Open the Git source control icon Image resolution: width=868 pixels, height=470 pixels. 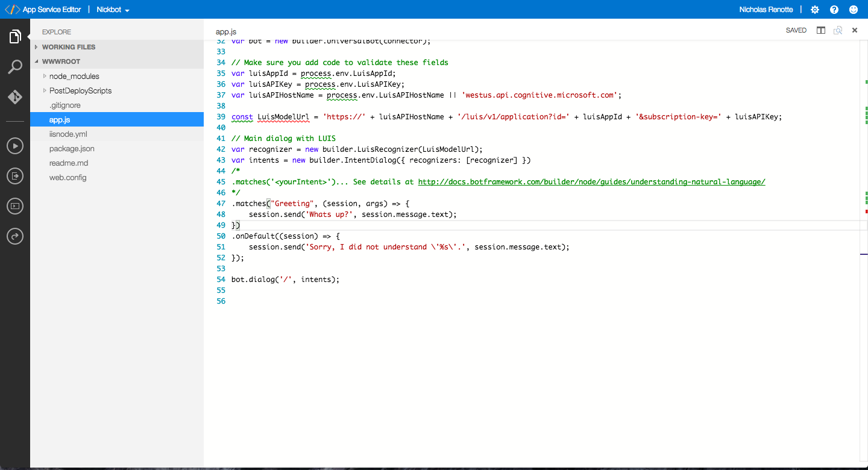click(15, 97)
